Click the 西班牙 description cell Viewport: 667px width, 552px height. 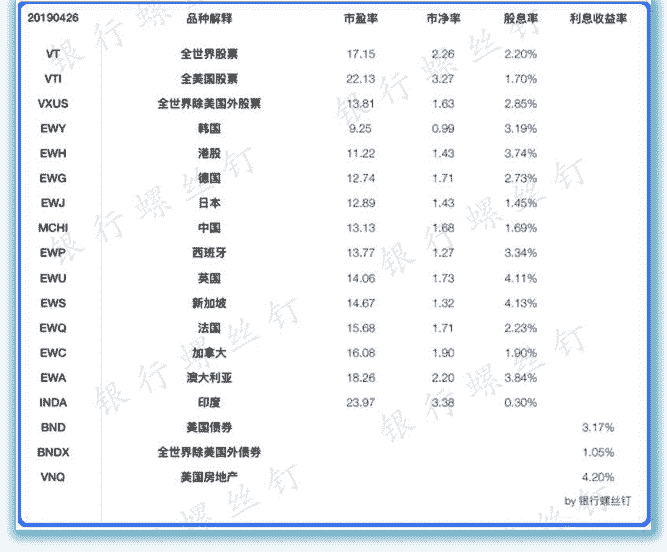click(209, 253)
